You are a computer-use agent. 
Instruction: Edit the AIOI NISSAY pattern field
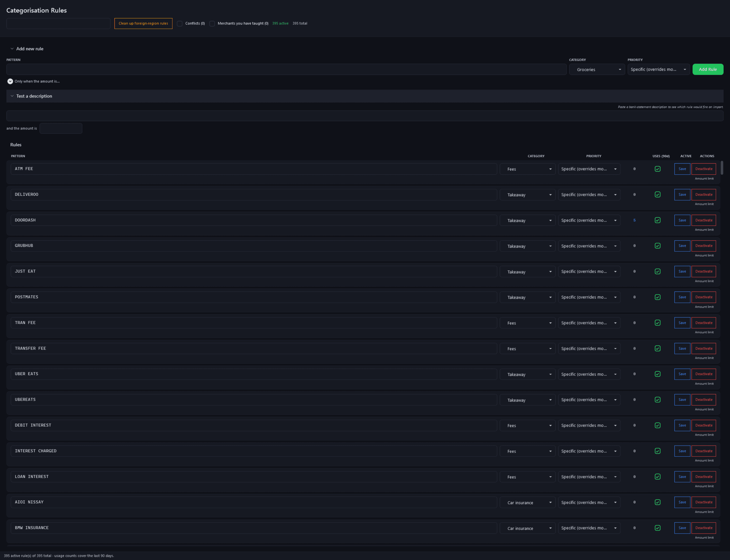(x=254, y=502)
